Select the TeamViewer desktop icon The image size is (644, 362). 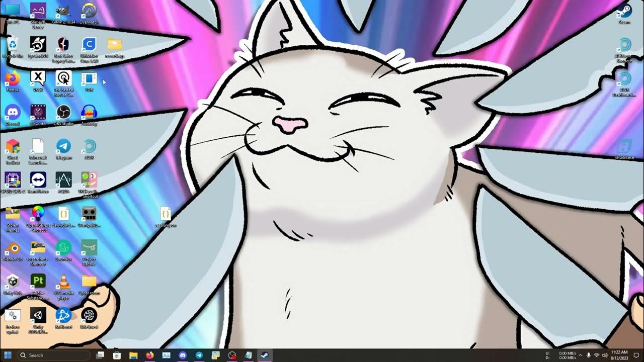tap(38, 182)
